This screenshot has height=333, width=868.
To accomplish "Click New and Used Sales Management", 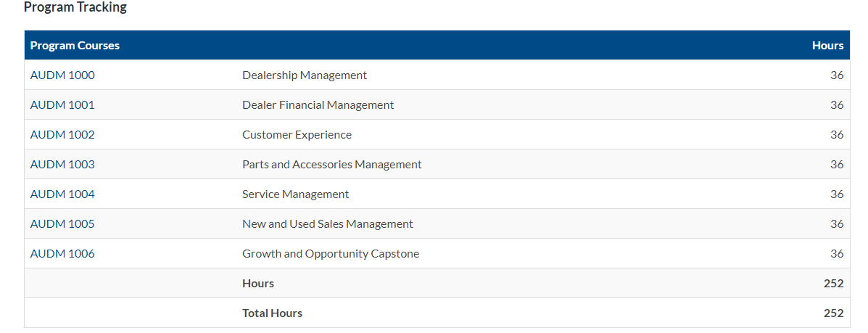I will [x=327, y=224].
